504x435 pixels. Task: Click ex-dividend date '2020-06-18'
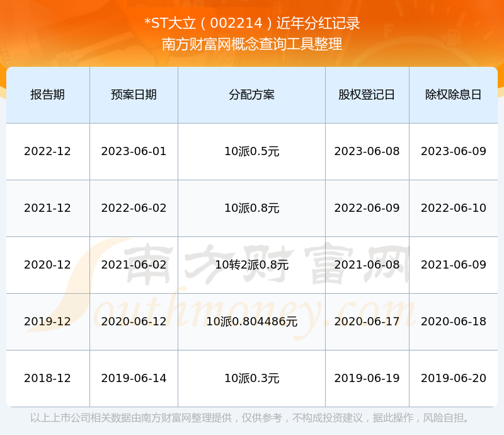[x=453, y=322]
